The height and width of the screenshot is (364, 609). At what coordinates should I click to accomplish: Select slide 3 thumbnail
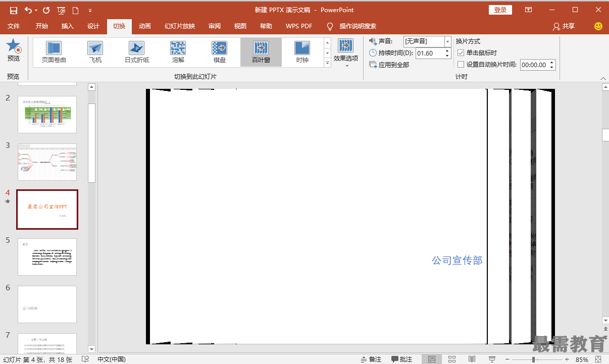pyautogui.click(x=47, y=162)
